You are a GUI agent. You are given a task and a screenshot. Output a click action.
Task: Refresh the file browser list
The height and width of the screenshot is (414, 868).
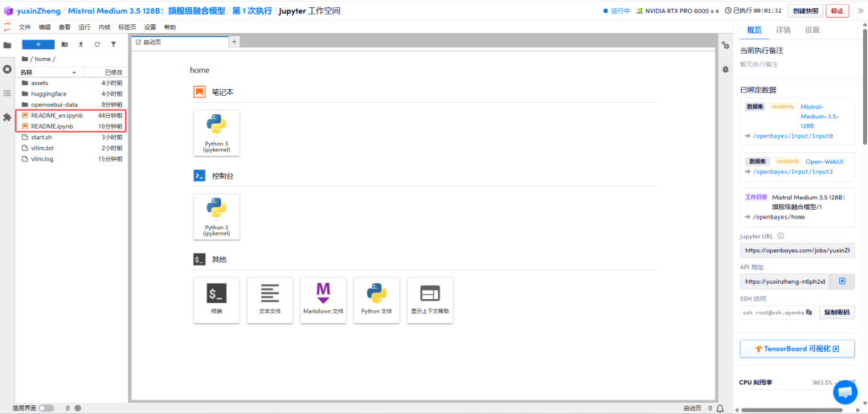(x=97, y=44)
